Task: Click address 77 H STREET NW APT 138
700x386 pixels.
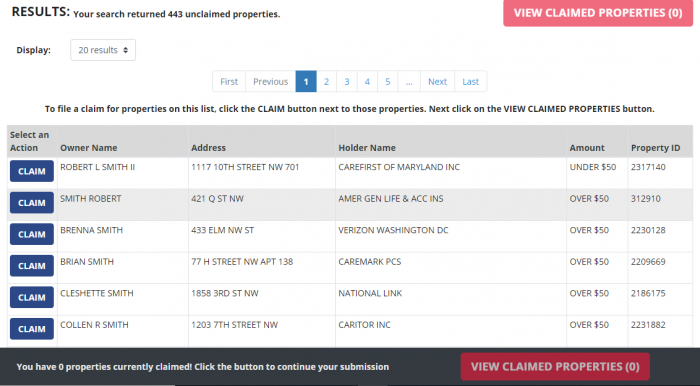Action: pyautogui.click(x=242, y=261)
